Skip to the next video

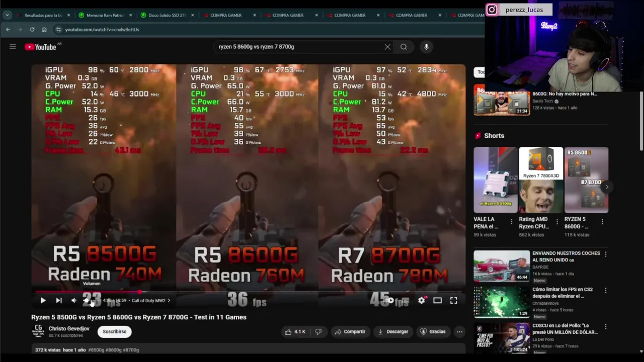[58, 300]
